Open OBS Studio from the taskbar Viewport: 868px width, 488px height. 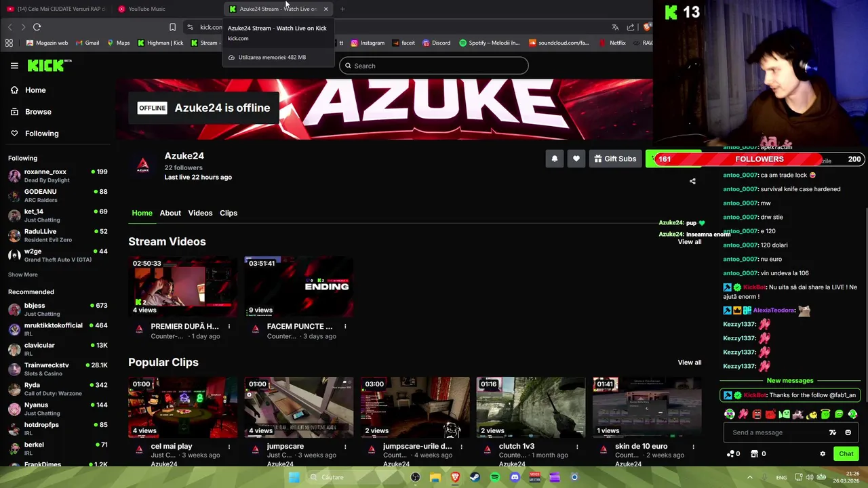[416, 477]
